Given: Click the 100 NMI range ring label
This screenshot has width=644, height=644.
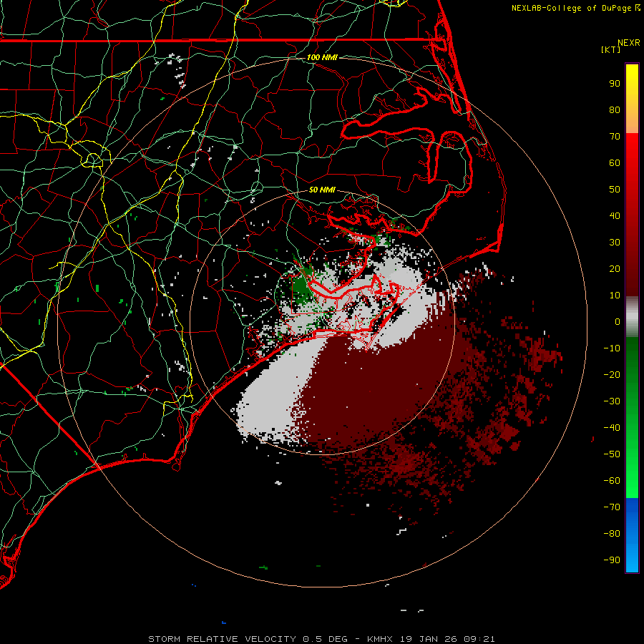Looking at the screenshot, I should (x=322, y=57).
